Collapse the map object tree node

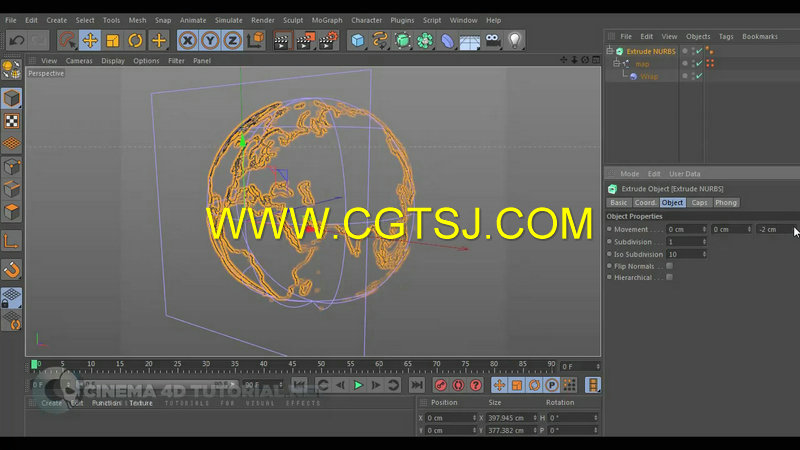(x=616, y=63)
